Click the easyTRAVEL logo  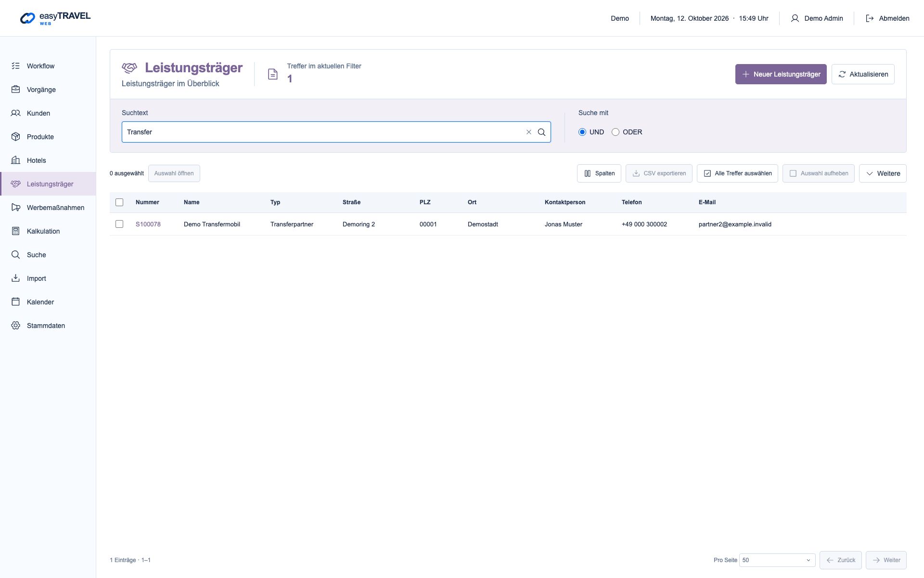[55, 18]
